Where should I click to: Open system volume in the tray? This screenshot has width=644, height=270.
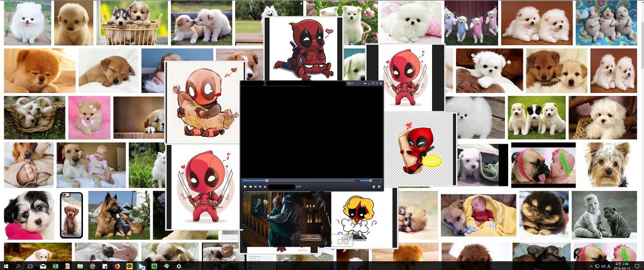[603, 267]
